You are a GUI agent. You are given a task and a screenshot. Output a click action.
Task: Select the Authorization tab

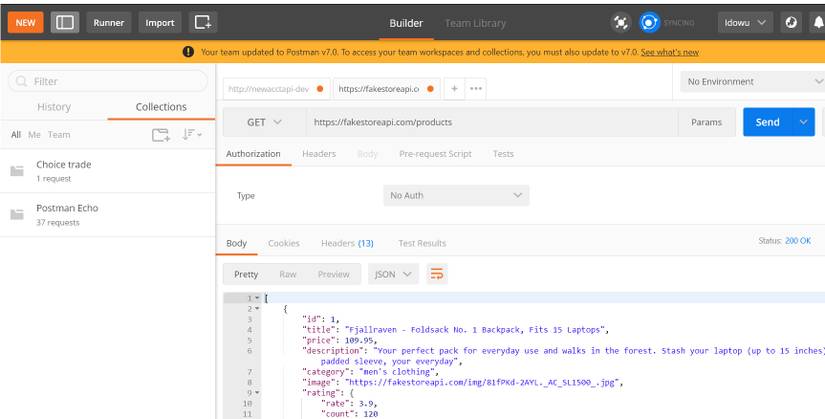253,154
